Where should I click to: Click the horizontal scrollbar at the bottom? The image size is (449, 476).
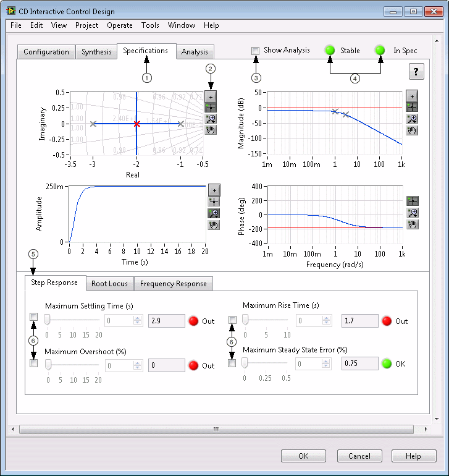(216, 428)
